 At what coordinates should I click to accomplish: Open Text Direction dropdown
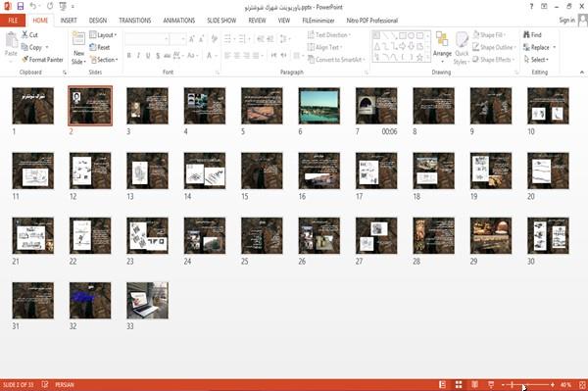pyautogui.click(x=329, y=35)
